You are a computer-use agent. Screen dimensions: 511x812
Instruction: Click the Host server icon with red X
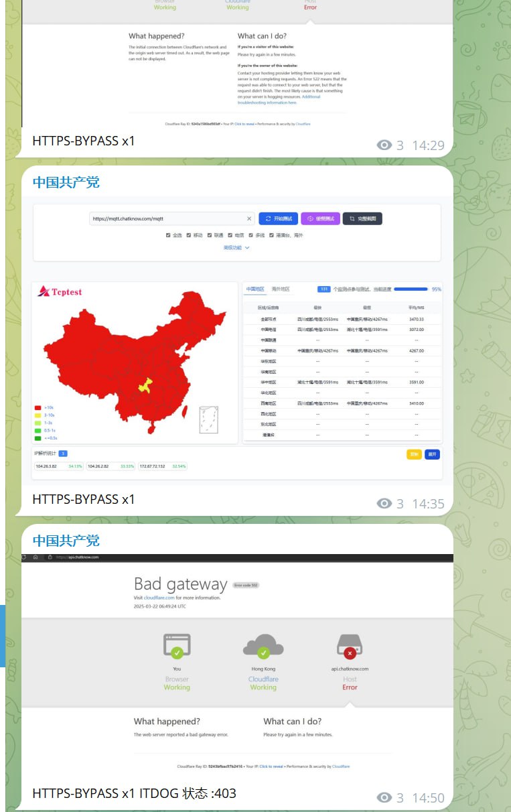click(x=350, y=647)
